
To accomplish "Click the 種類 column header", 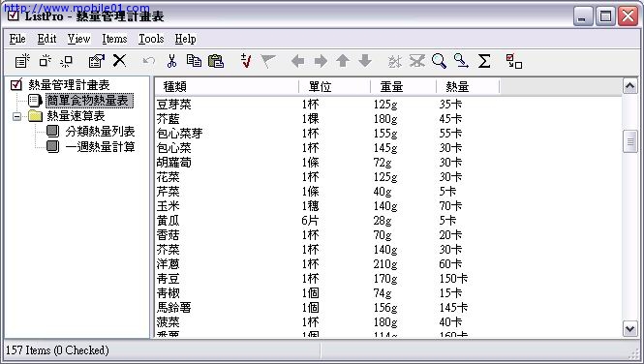I will (x=228, y=86).
